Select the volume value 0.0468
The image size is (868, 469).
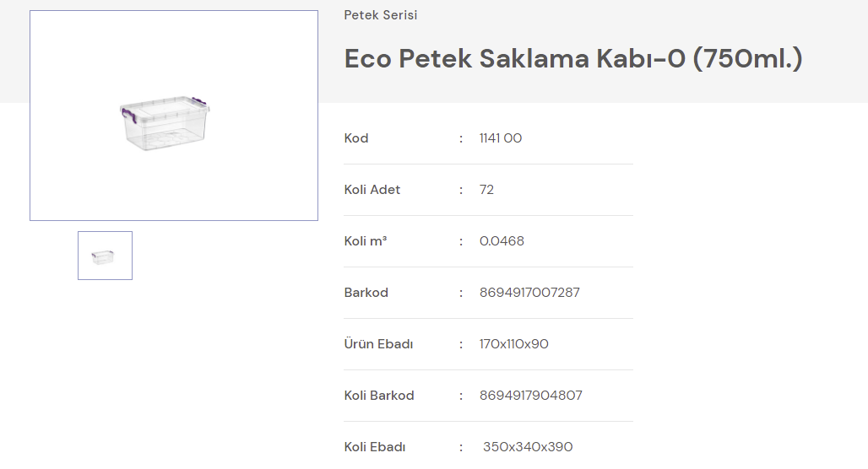coord(502,241)
